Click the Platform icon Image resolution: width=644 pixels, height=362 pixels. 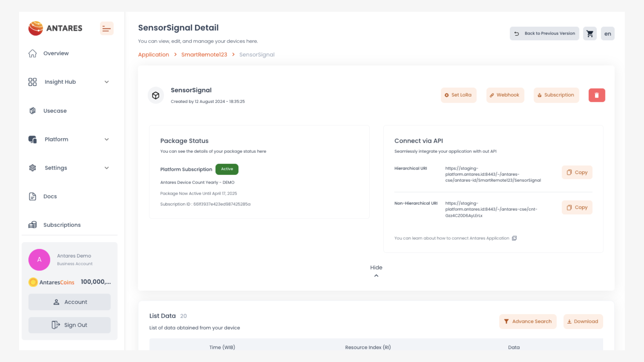pos(33,139)
